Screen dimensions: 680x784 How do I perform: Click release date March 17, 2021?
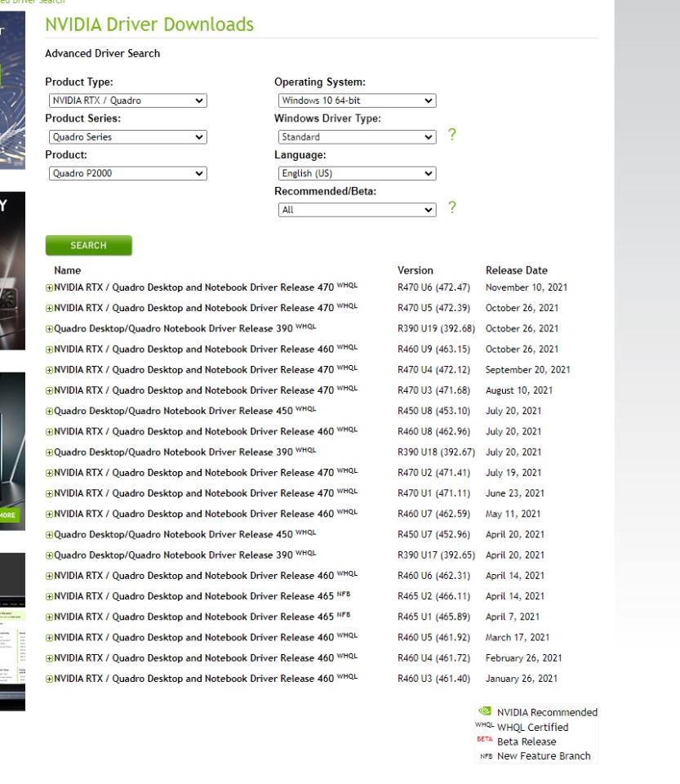[518, 638]
